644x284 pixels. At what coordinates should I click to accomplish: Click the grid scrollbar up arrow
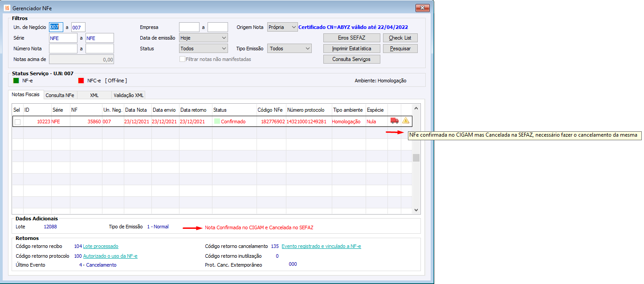(x=416, y=108)
